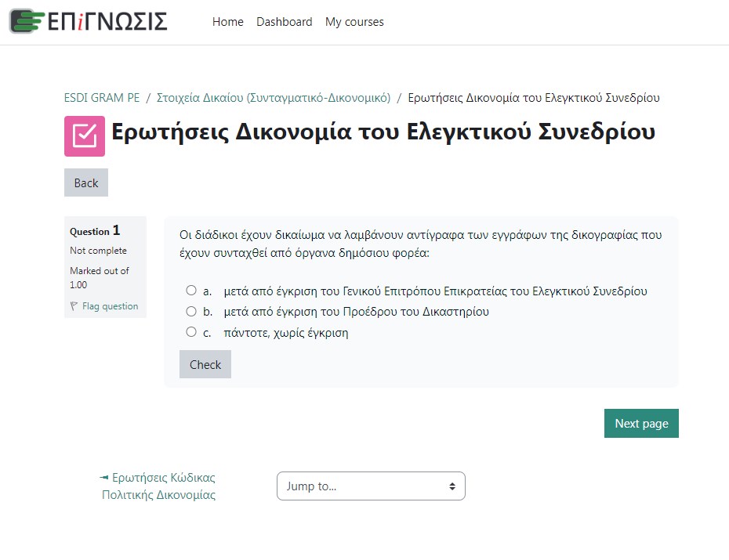Image resolution: width=729 pixels, height=560 pixels.
Task: Select answer a, Γενικού Επιτρόπου Επικρατείας
Action: pos(191,291)
